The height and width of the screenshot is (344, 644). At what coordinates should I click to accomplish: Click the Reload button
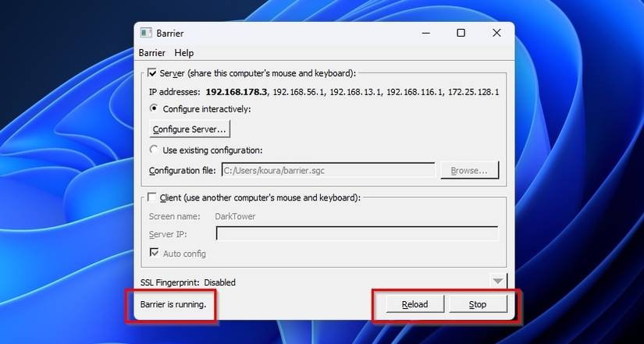tap(415, 304)
